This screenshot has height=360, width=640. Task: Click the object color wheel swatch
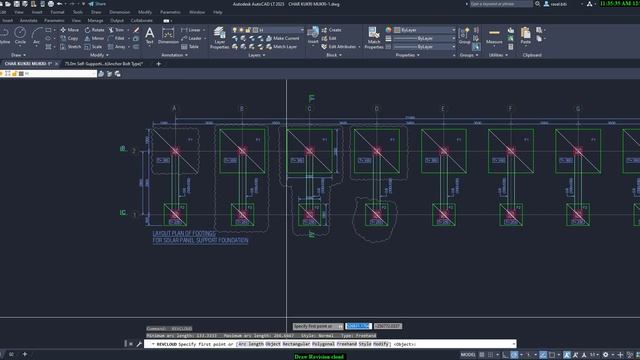(x=388, y=30)
